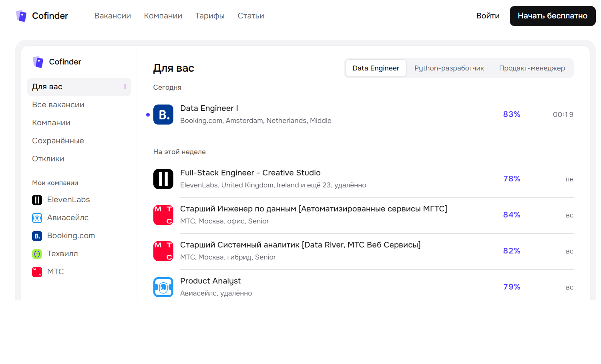
Task: Open Компании in the top navigation
Action: point(163,16)
